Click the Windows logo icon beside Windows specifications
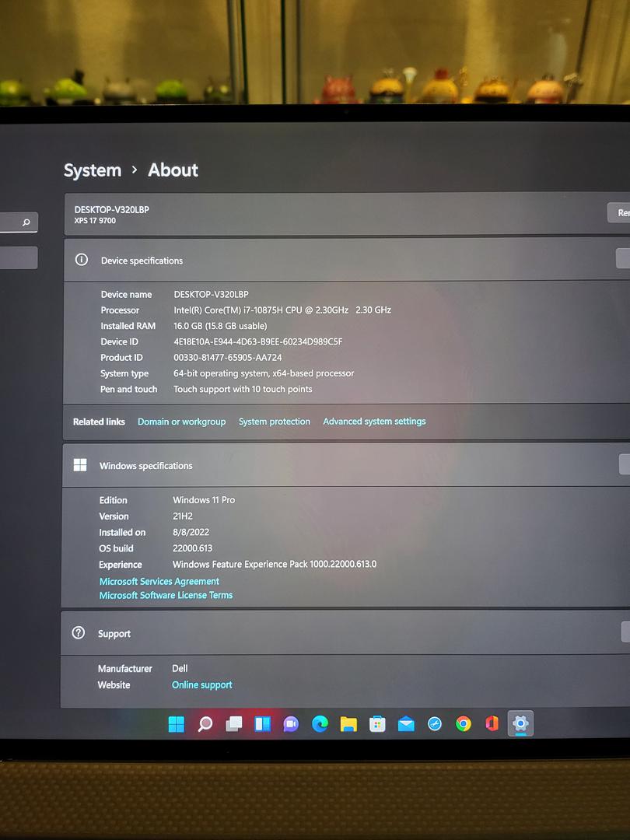Screen dimensions: 630x840 [80, 465]
